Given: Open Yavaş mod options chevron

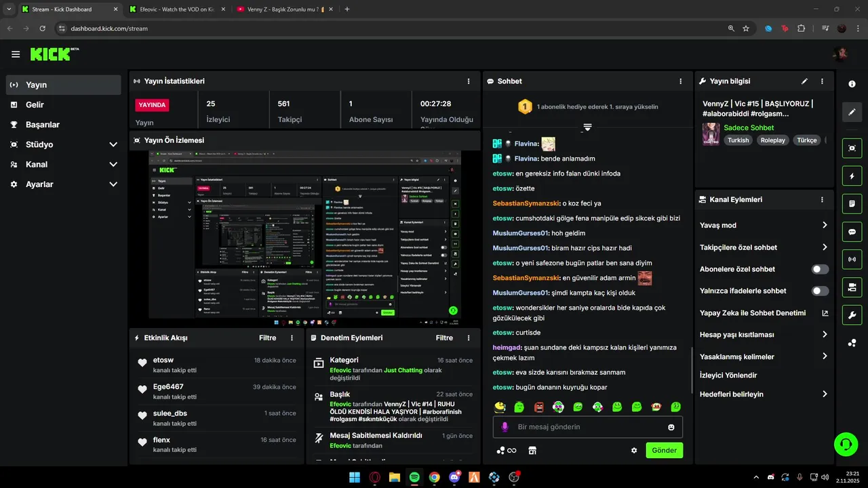Looking at the screenshot, I should pyautogui.click(x=825, y=225).
